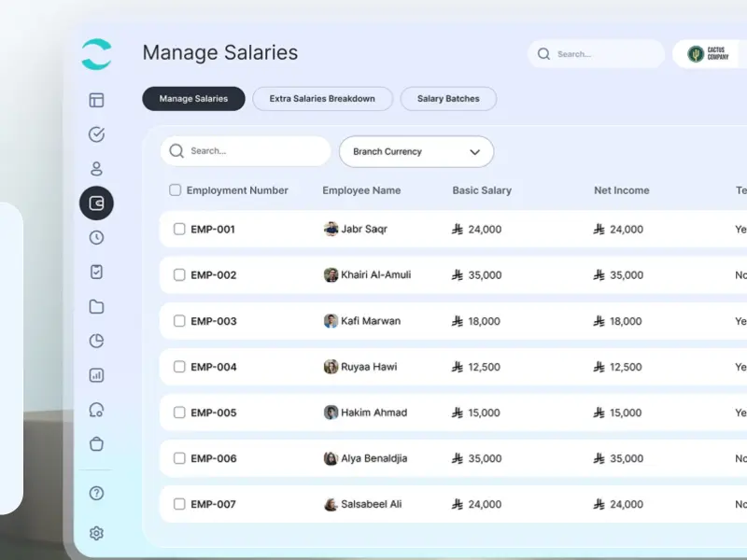This screenshot has width=747, height=560.
Task: Select the EMP-004 row checkbox
Action: click(x=179, y=367)
